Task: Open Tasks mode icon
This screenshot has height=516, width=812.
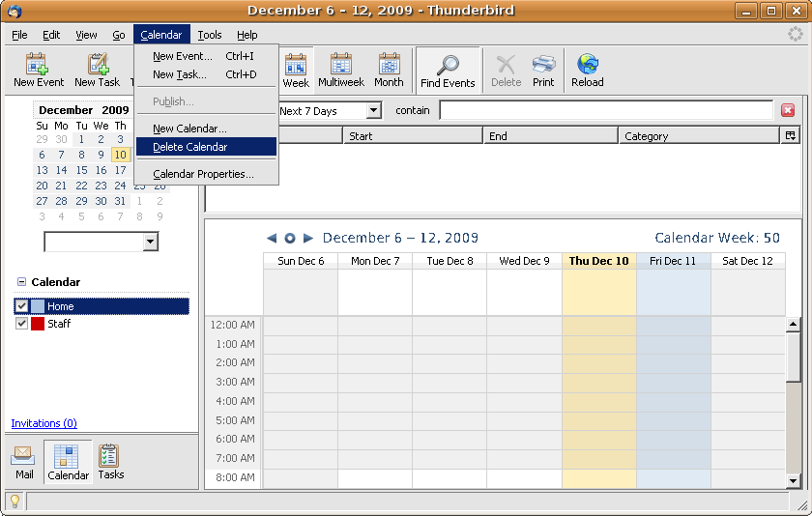Action: pyautogui.click(x=109, y=455)
